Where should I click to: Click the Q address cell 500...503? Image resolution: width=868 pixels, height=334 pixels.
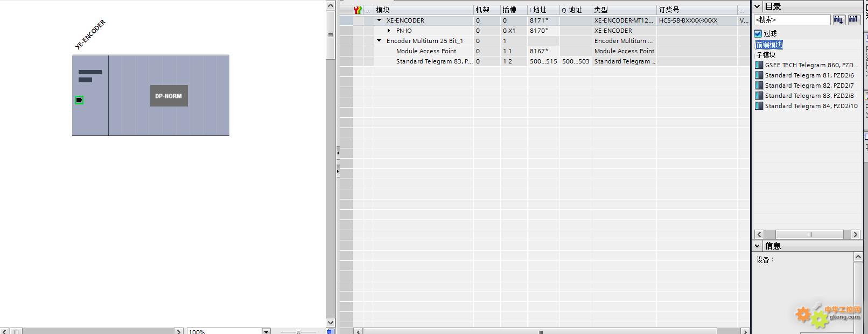[x=576, y=61]
